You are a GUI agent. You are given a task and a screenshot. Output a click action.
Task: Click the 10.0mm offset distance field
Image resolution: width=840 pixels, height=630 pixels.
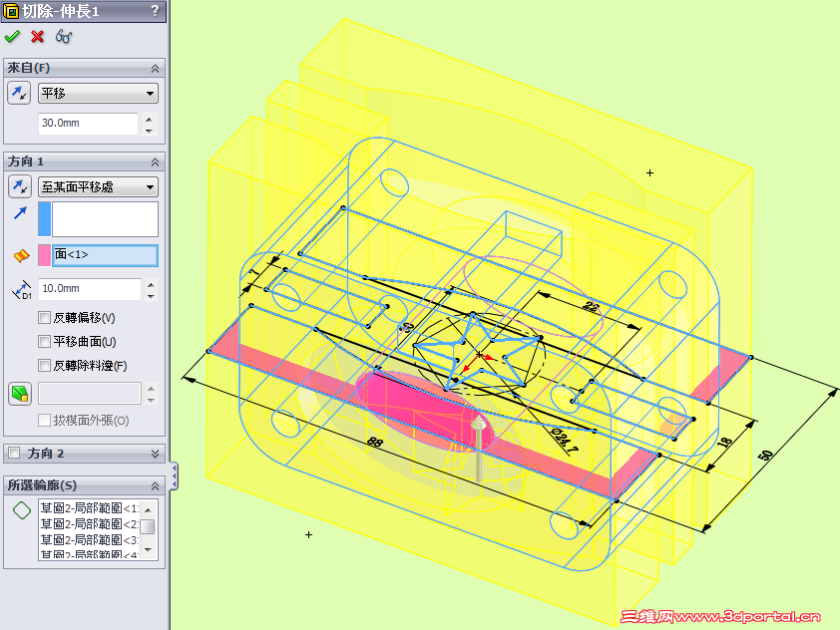[90, 289]
